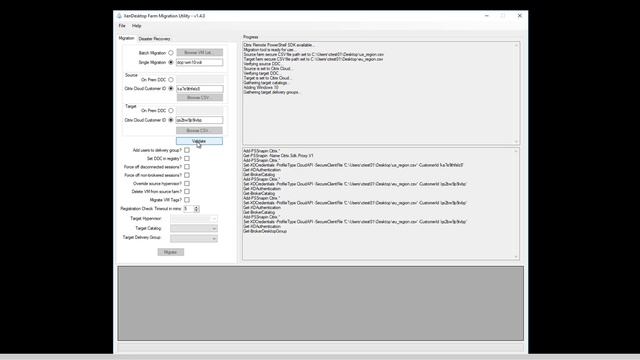Click the Browse VM List button
This screenshot has height=360, width=640.
(200, 53)
